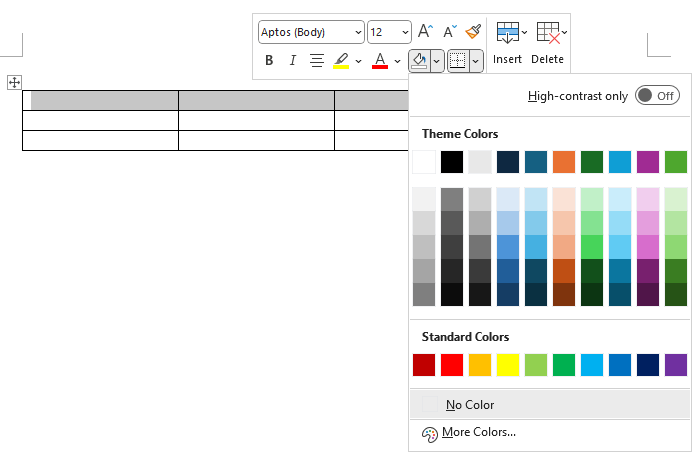Viewport: 698px width, 458px height.
Task: Select standard purple color swatch
Action: (676, 365)
